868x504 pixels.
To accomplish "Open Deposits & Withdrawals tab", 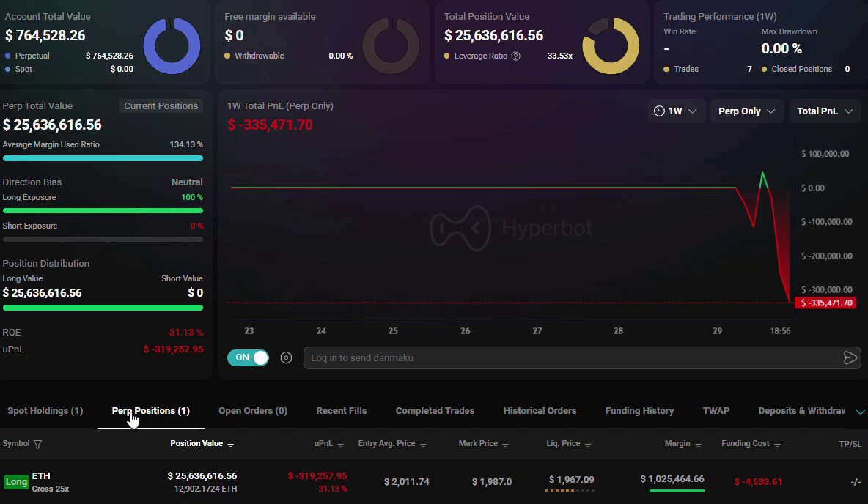I will pyautogui.click(x=801, y=410).
